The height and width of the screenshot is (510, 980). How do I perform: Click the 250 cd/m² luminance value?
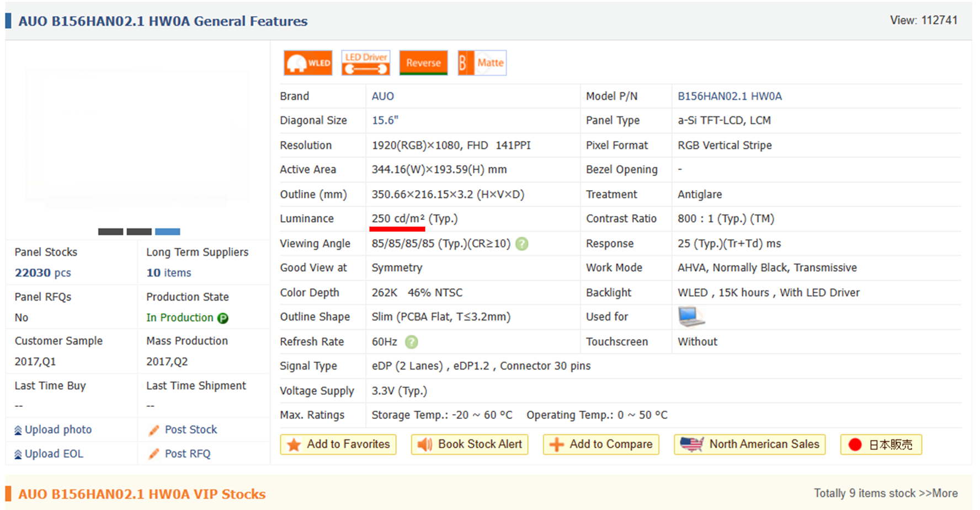click(x=398, y=218)
